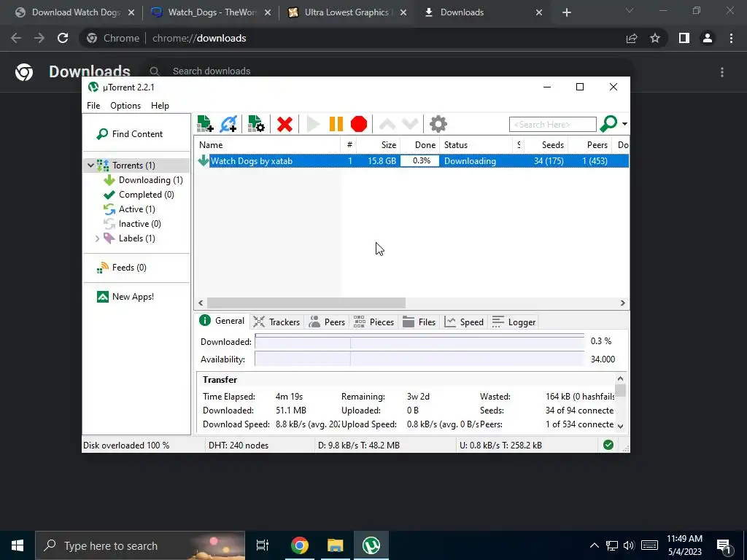Open the Help menu

pyautogui.click(x=160, y=106)
